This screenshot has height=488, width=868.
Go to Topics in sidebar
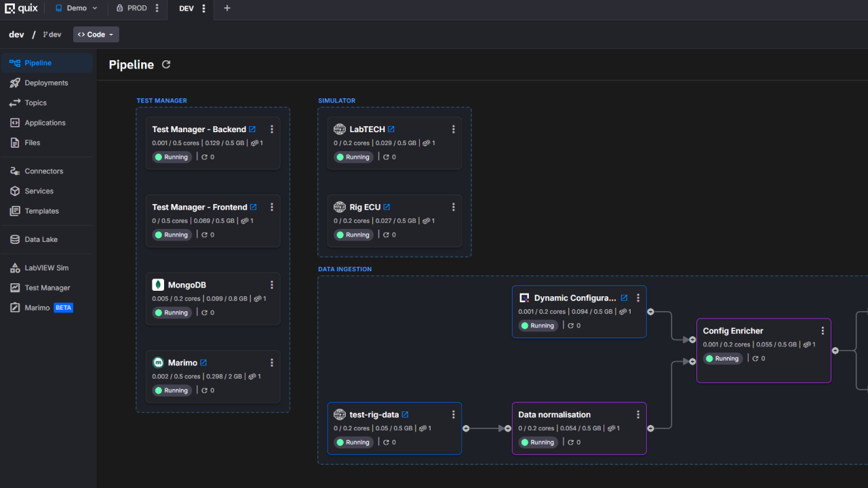tap(35, 103)
